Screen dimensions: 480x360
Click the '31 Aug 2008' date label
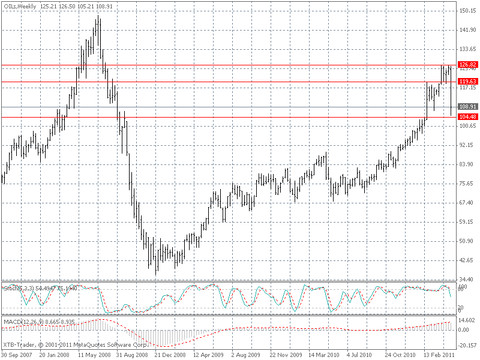[132, 354]
